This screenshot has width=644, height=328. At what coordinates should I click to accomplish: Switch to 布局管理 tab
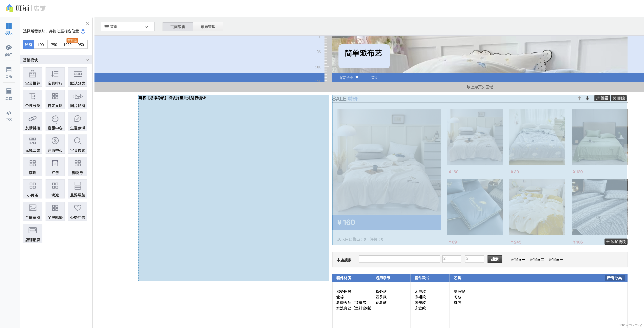pyautogui.click(x=207, y=27)
